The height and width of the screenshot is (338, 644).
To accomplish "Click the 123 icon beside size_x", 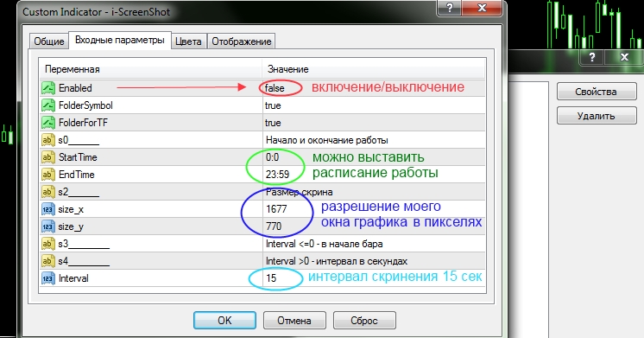I will tap(48, 209).
